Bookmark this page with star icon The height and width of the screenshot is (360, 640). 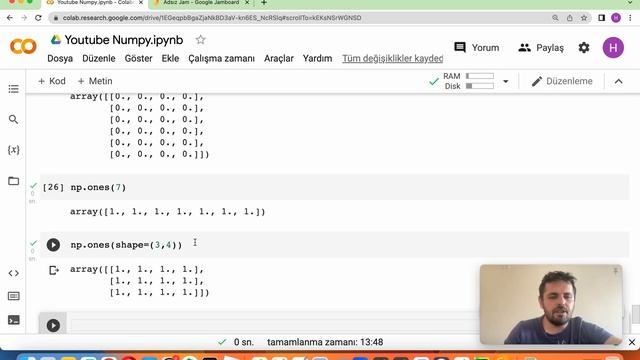(584, 18)
